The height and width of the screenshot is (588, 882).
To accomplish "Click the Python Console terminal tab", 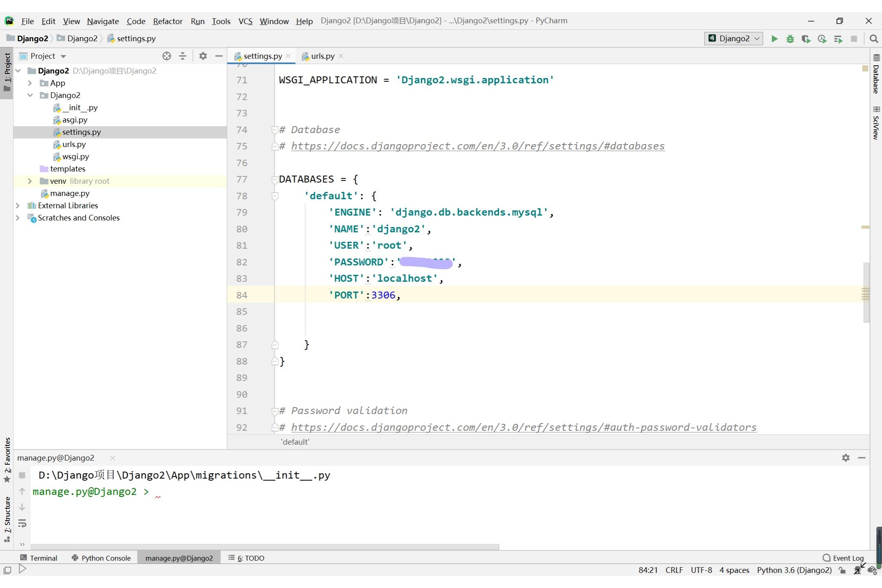I will tap(106, 558).
